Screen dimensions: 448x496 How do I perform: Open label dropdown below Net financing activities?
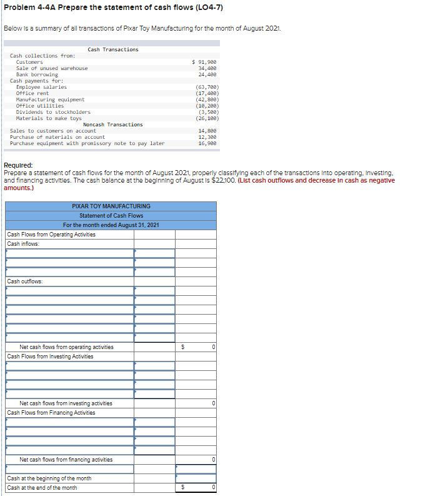coord(69,469)
